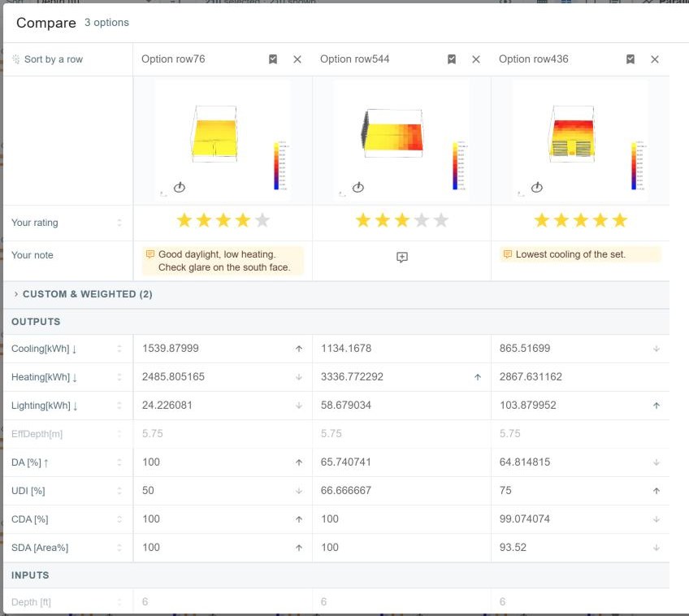
Task: Click the color legend bar in row436 thumbnail
Action: click(634, 166)
